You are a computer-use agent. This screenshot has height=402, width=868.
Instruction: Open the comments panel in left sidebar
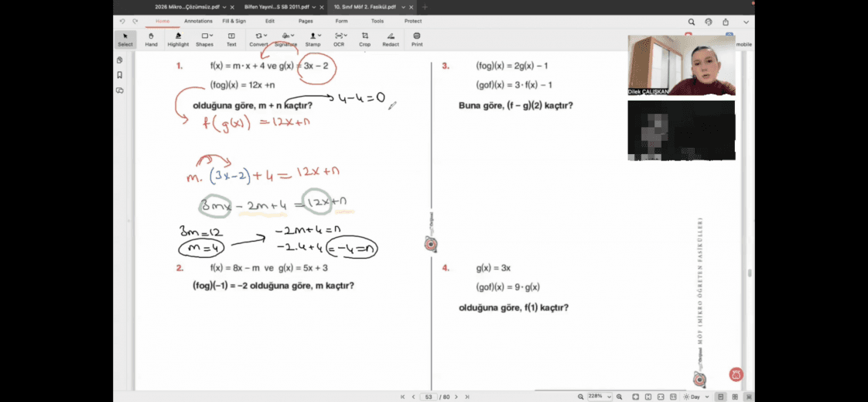pos(120,91)
